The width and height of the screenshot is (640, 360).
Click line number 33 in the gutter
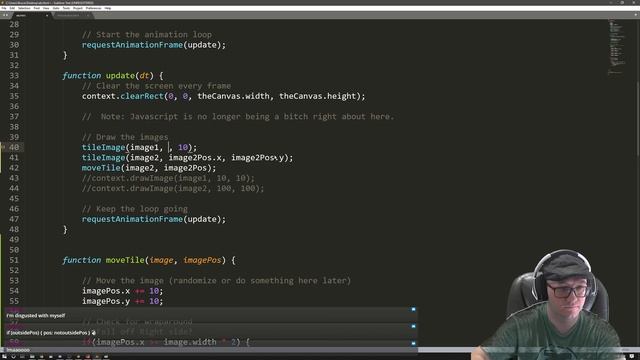coord(14,76)
